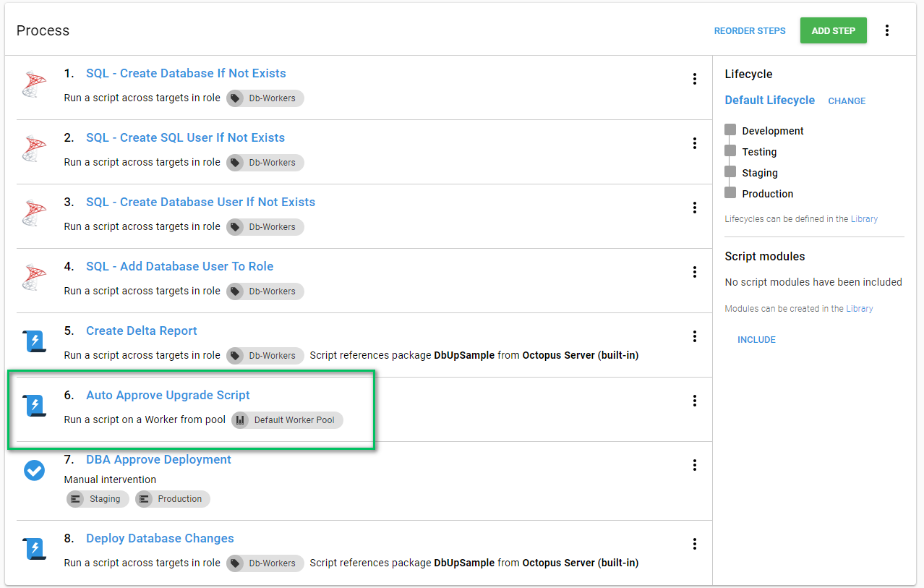Viewport: 924px width, 588px height.
Task: Click CHANGE next to Default Lifecycle
Action: coord(847,101)
